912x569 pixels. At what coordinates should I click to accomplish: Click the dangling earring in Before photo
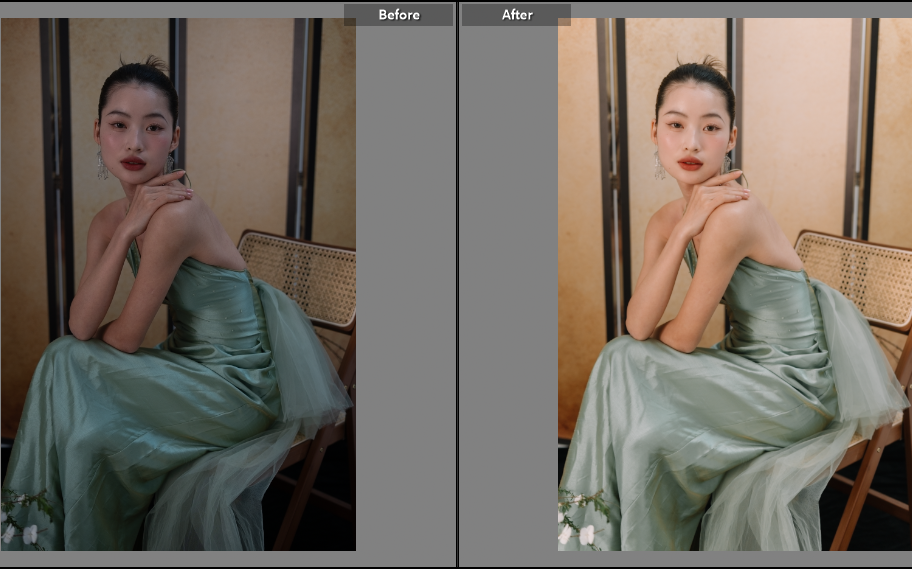(102, 166)
